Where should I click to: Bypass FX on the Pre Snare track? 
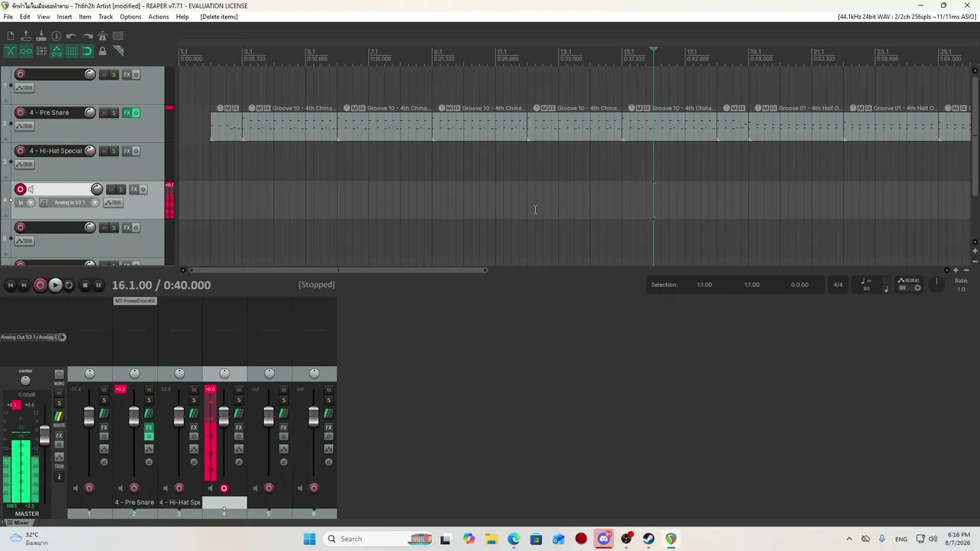coord(136,112)
